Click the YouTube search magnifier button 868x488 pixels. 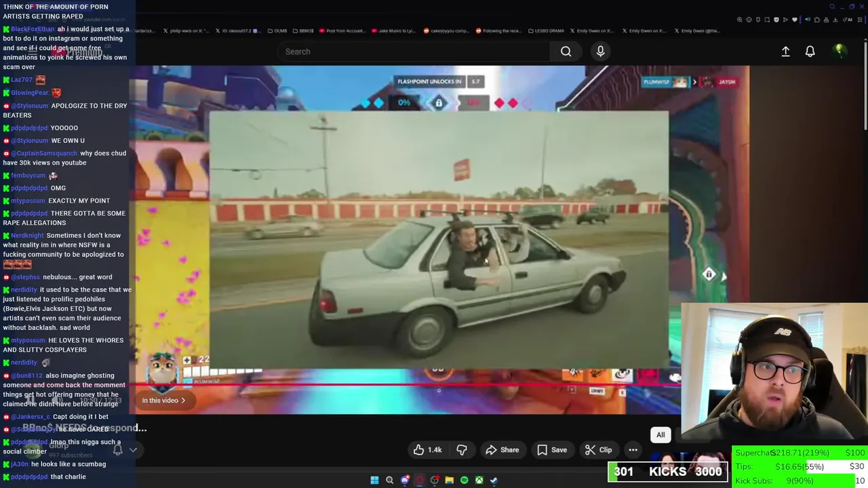tap(566, 52)
